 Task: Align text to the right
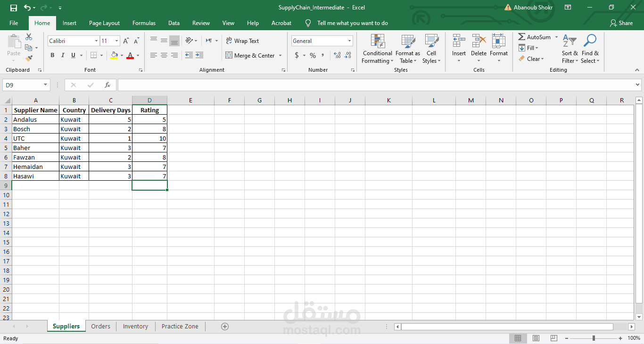click(174, 55)
